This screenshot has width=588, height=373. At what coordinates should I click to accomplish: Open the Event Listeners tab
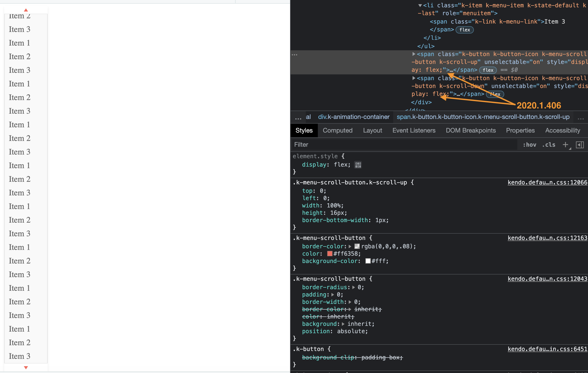414,130
